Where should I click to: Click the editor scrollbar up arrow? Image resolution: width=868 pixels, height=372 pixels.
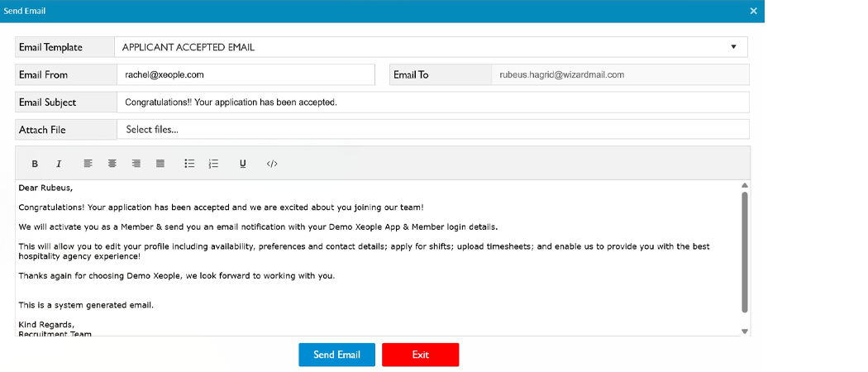pos(745,185)
